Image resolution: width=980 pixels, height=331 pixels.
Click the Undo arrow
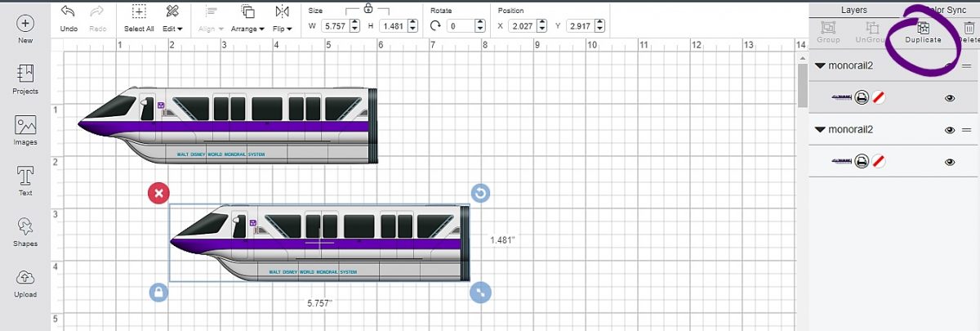coord(68,11)
